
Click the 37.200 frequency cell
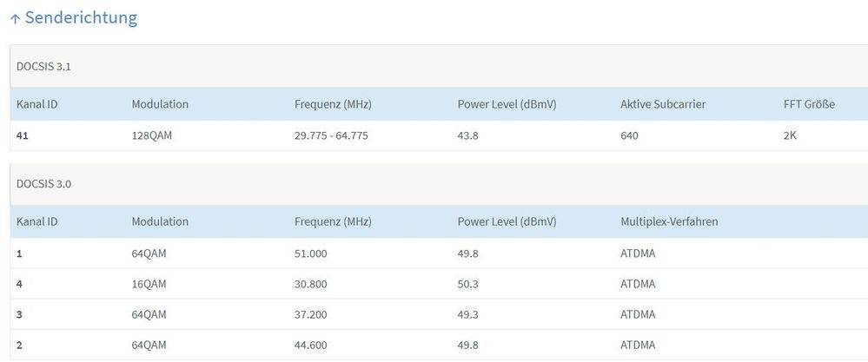point(312,314)
